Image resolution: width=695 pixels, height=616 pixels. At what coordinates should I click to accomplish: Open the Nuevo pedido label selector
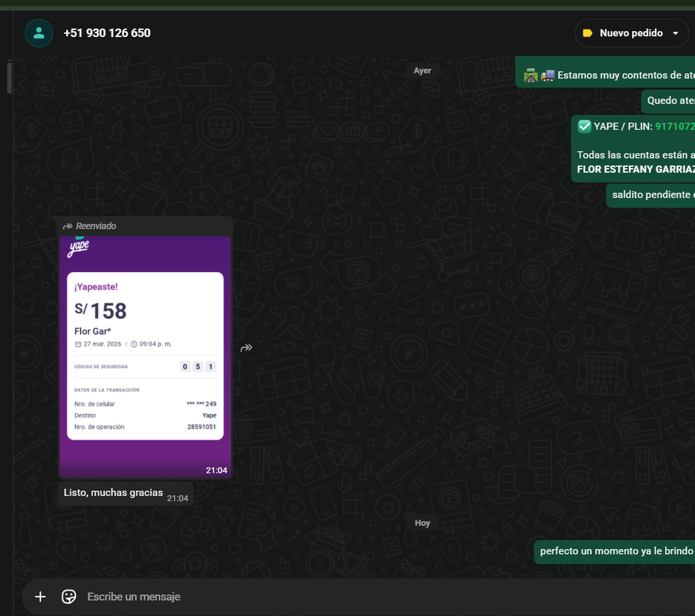(x=631, y=33)
